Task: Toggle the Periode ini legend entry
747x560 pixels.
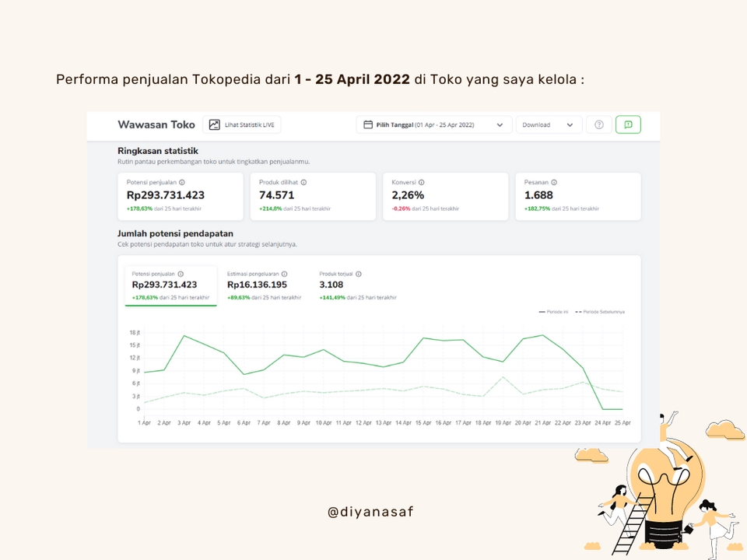Action: click(553, 312)
